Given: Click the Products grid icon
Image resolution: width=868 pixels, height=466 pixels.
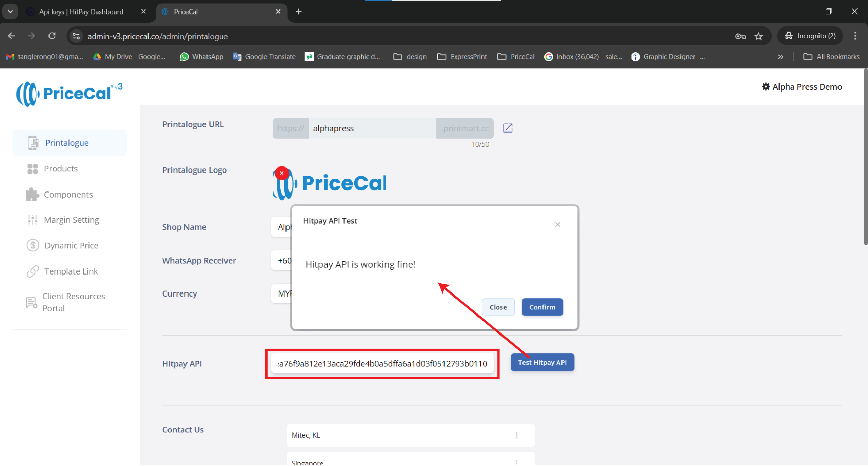Looking at the screenshot, I should tap(33, 168).
